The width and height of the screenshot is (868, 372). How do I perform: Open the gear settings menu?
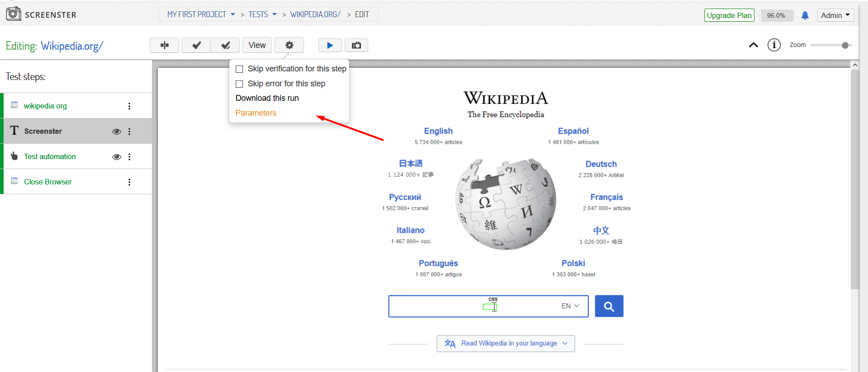point(289,45)
